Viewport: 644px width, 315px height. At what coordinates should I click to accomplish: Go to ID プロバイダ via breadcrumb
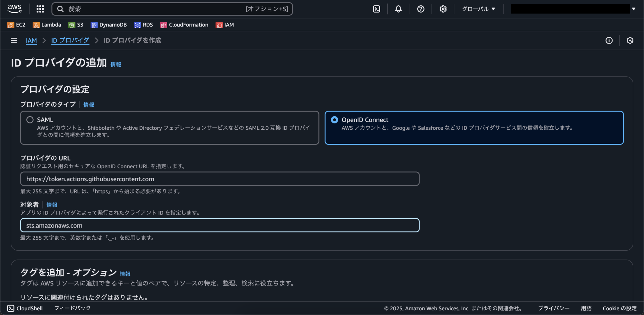70,40
